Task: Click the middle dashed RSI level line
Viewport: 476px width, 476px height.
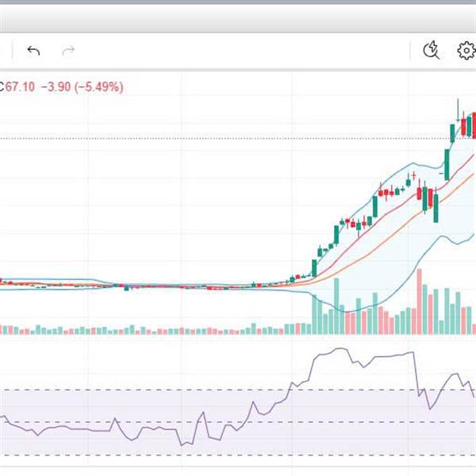Action: [238, 422]
